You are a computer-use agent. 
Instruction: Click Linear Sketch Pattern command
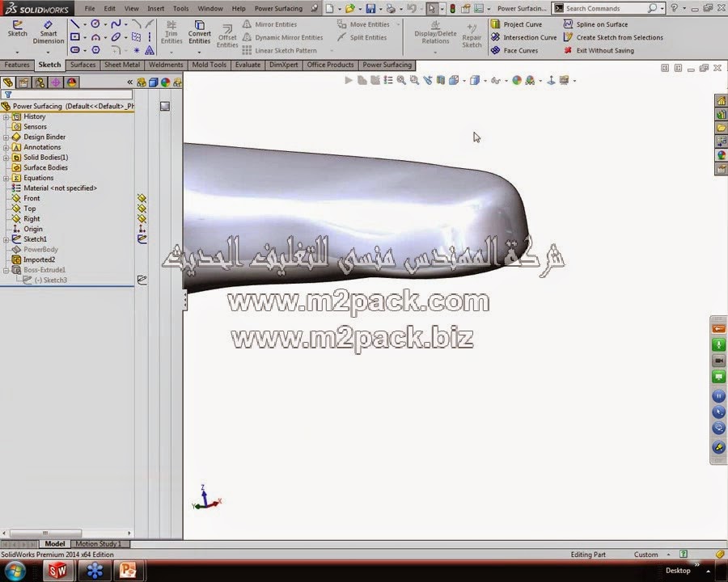tap(280, 50)
